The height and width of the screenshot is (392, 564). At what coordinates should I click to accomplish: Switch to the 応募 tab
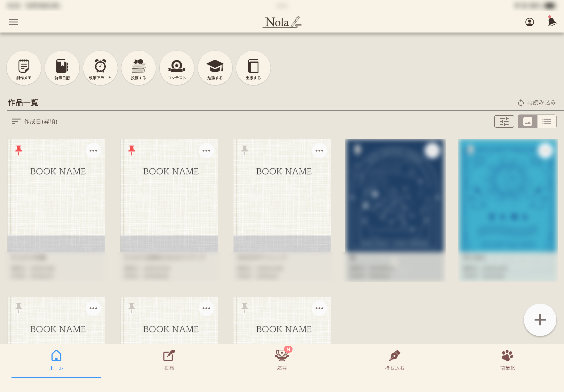click(282, 359)
